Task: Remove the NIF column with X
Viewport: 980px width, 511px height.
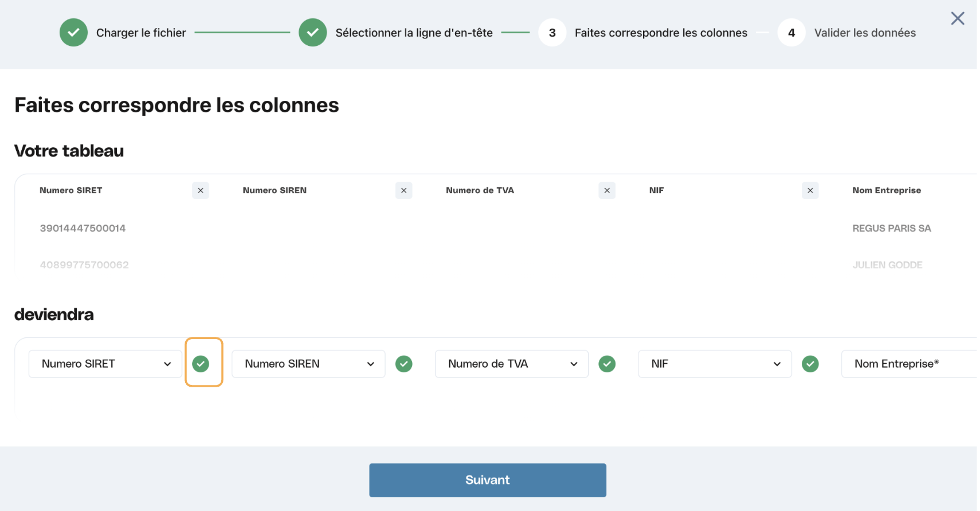Action: tap(810, 190)
